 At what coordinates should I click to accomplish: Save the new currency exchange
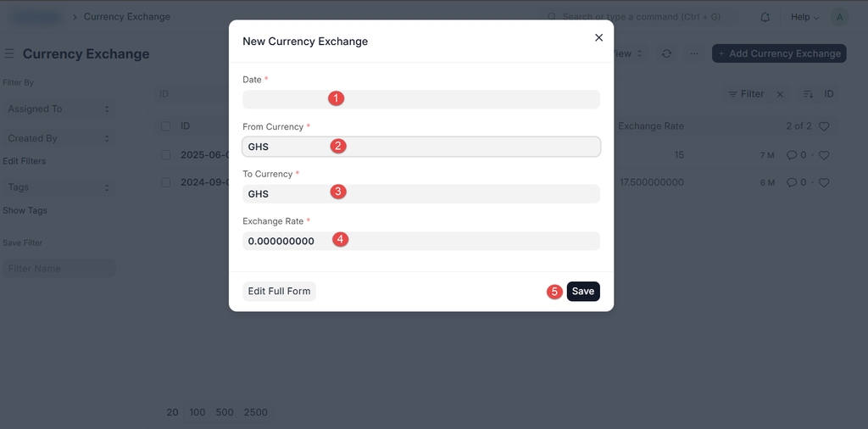coord(583,292)
